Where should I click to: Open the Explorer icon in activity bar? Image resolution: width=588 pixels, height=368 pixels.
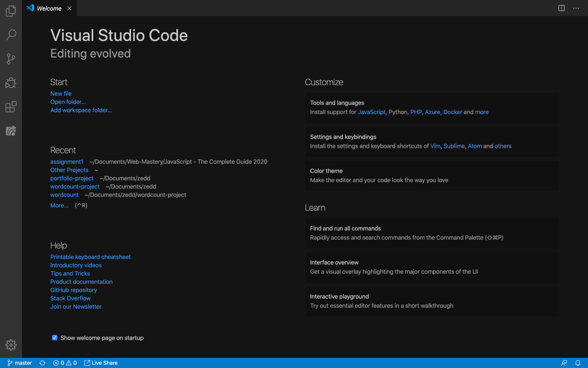11,11
